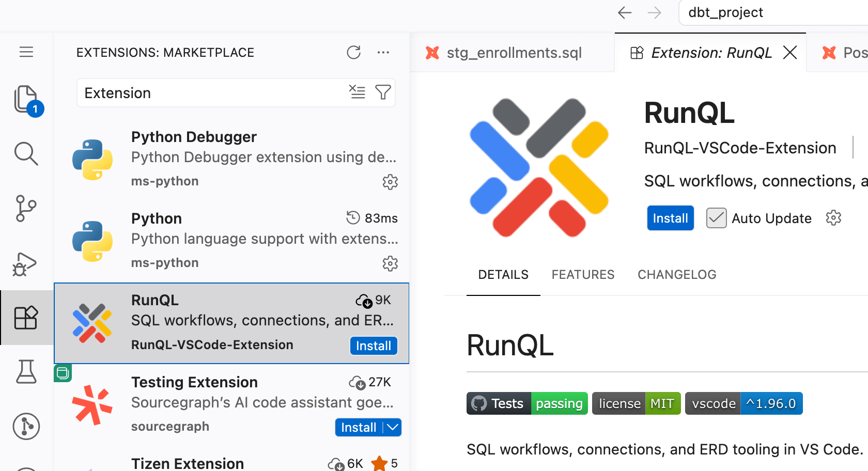Open the Search view in activity bar
The width and height of the screenshot is (868, 471).
click(26, 153)
